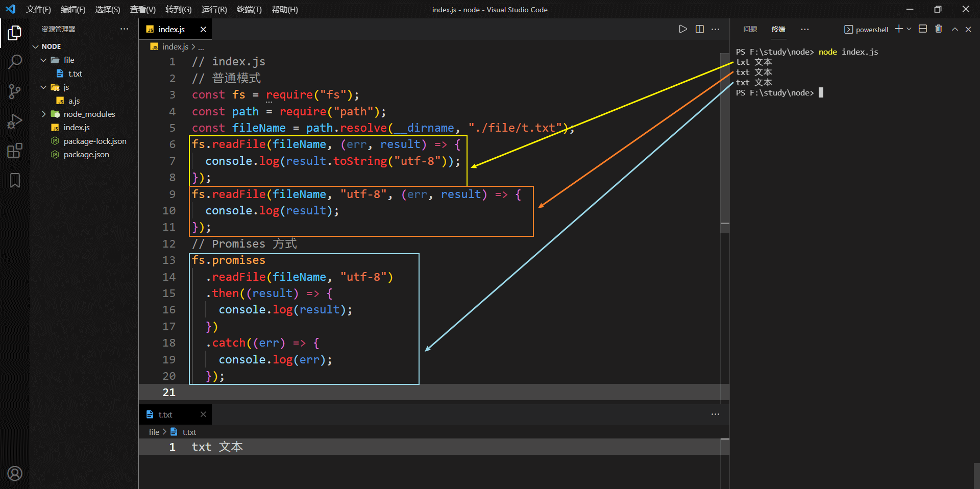Screen dimensions: 980x489
Task: Select the 终端 panel tab
Action: pos(778,29)
